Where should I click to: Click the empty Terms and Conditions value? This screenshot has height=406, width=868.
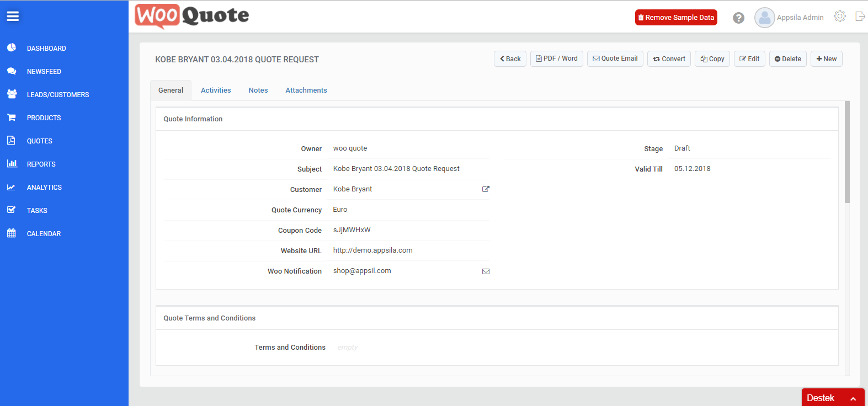[348, 348]
